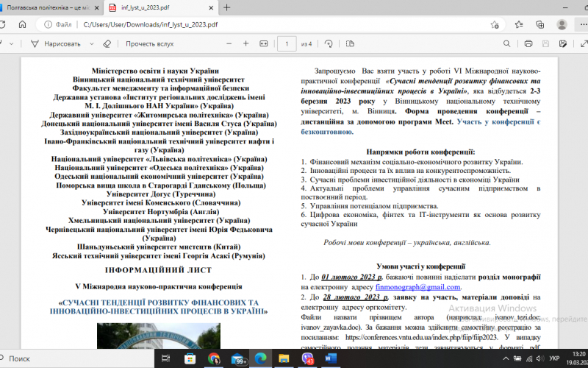Screen dimensions: 588x368
Task: Expand the highlight dropdown at toolbar's left edge
Action: tap(11, 44)
